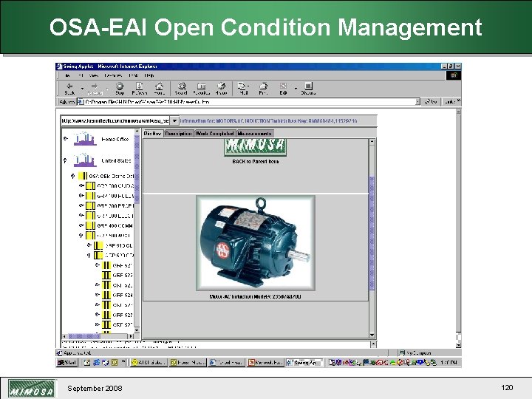Image resolution: width=532 pixels, height=399 pixels.
Task: Click the BACK to Parent Item label
Action: [255, 162]
